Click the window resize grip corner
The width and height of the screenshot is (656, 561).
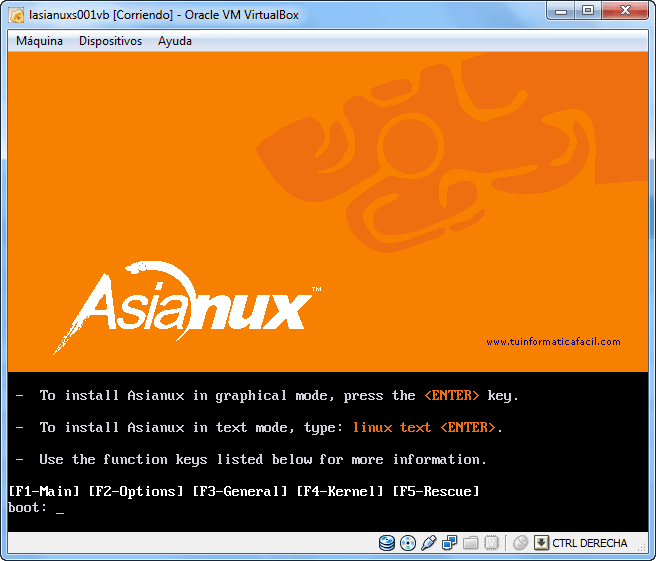pyautogui.click(x=642, y=546)
